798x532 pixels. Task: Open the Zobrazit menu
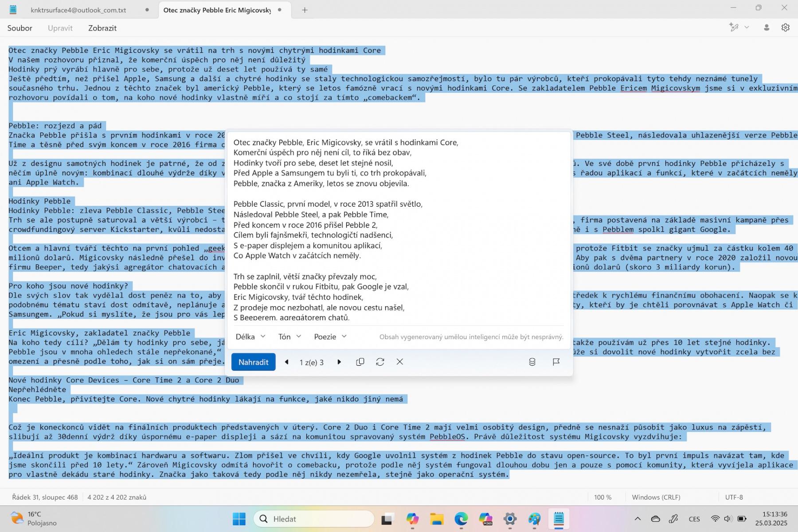102,28
